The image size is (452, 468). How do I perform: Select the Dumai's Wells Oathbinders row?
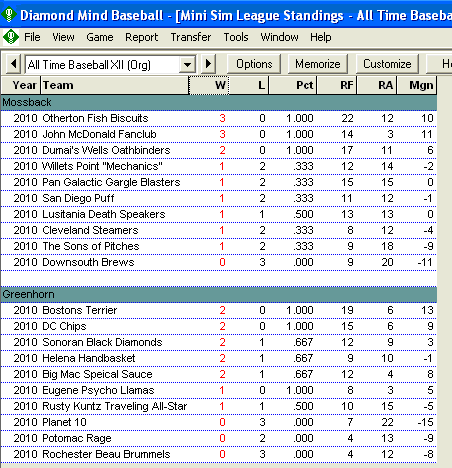click(x=219, y=150)
